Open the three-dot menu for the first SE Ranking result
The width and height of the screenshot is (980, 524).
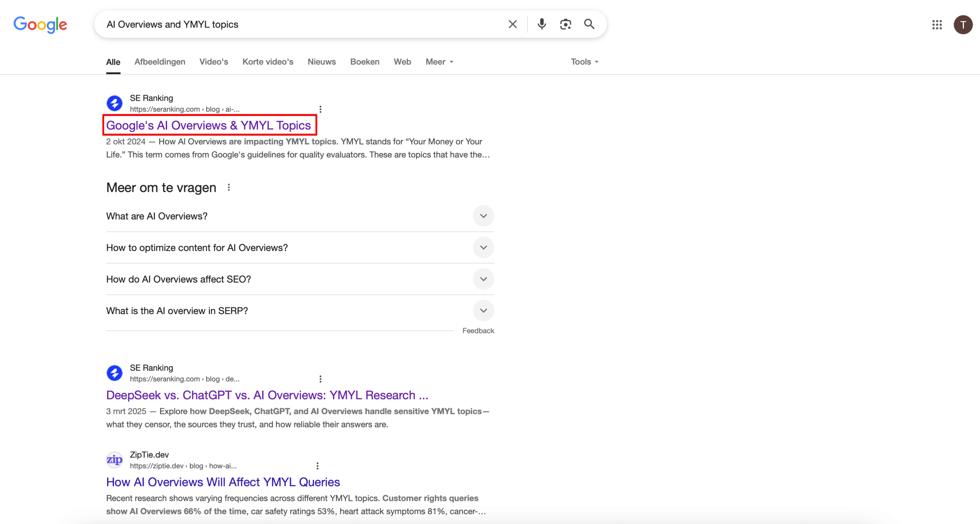(320, 109)
